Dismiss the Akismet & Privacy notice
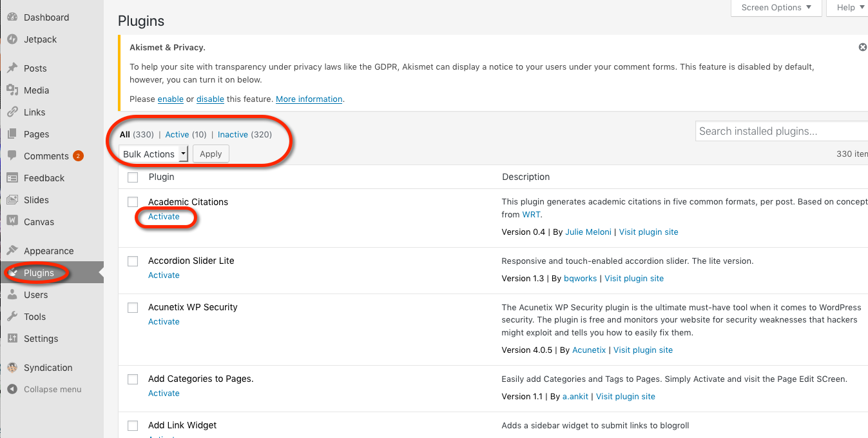Image resolution: width=868 pixels, height=438 pixels. (x=862, y=47)
